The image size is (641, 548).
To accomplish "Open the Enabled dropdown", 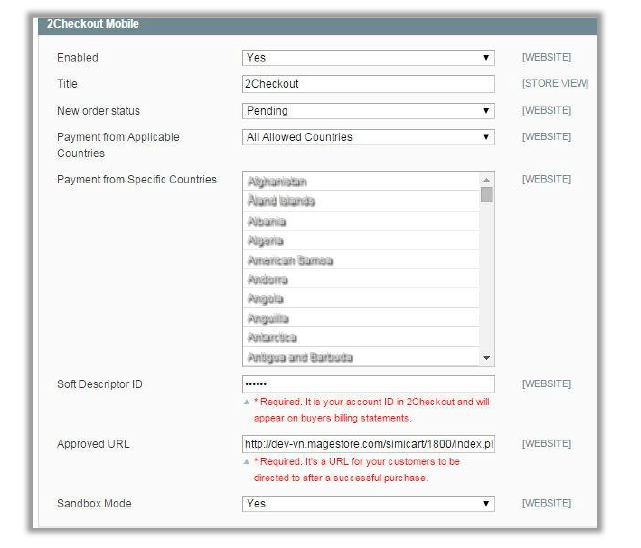I will [368, 58].
